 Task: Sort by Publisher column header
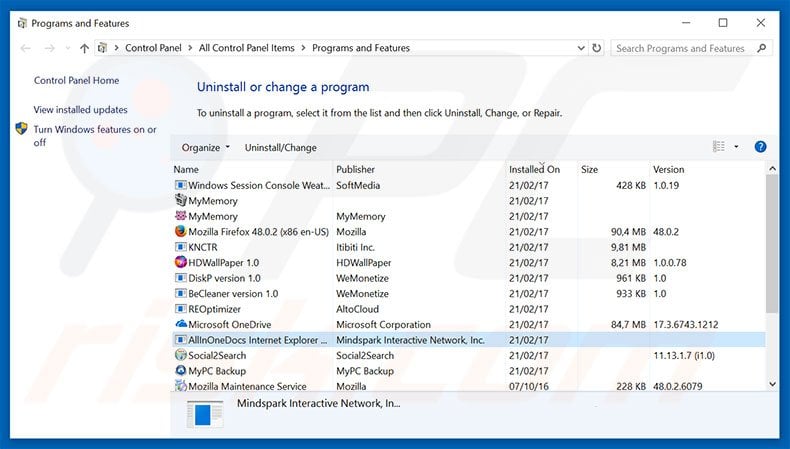pyautogui.click(x=355, y=170)
